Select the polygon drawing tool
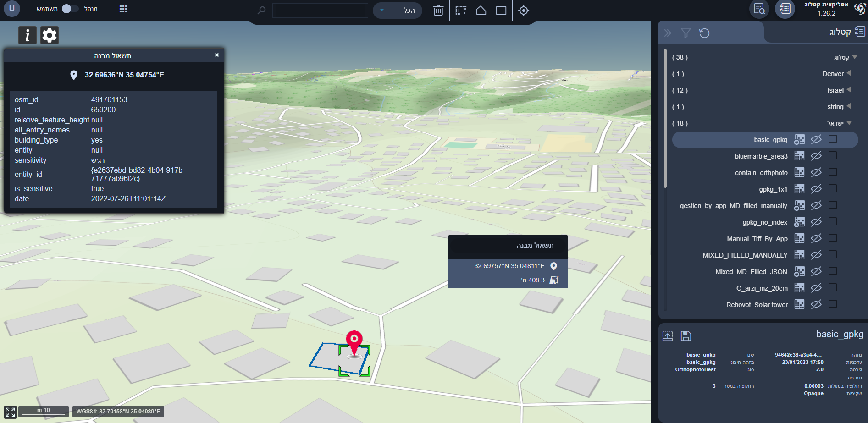 [x=481, y=10]
